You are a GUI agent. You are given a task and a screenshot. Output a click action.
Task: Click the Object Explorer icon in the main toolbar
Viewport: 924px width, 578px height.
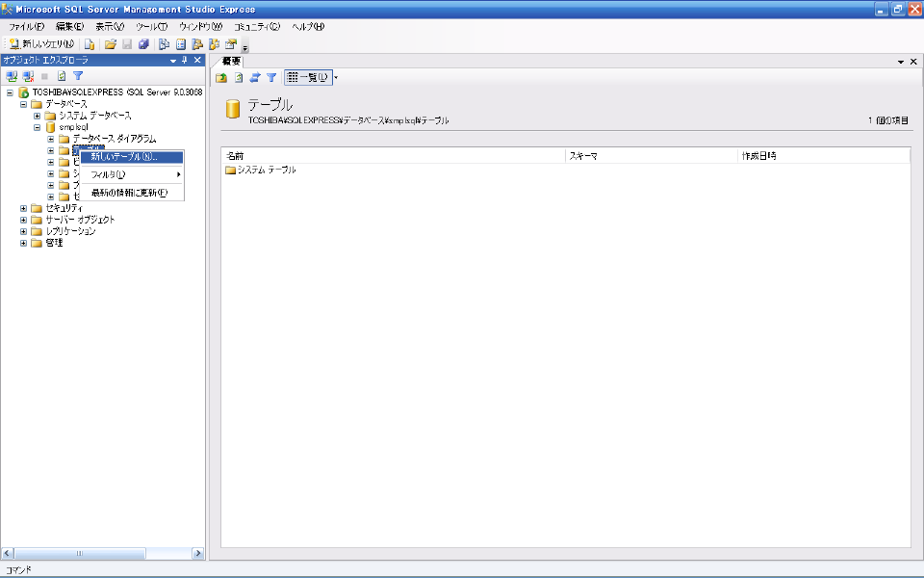pyautogui.click(x=197, y=44)
